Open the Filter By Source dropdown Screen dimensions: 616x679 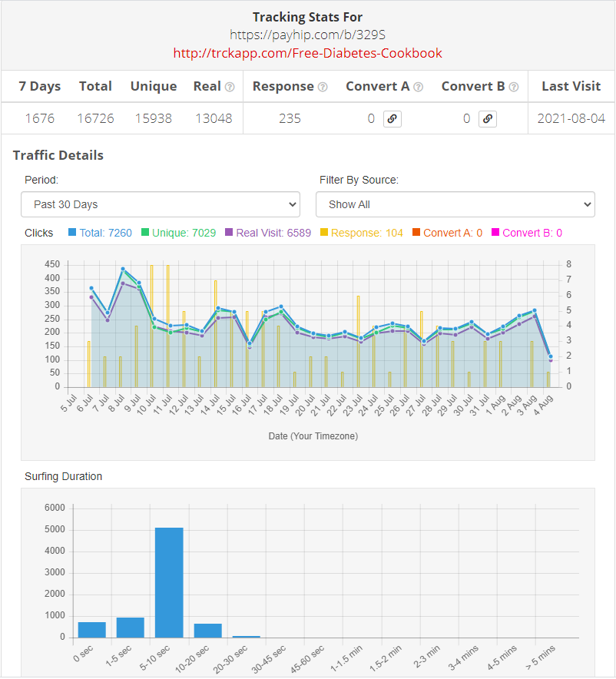455,204
